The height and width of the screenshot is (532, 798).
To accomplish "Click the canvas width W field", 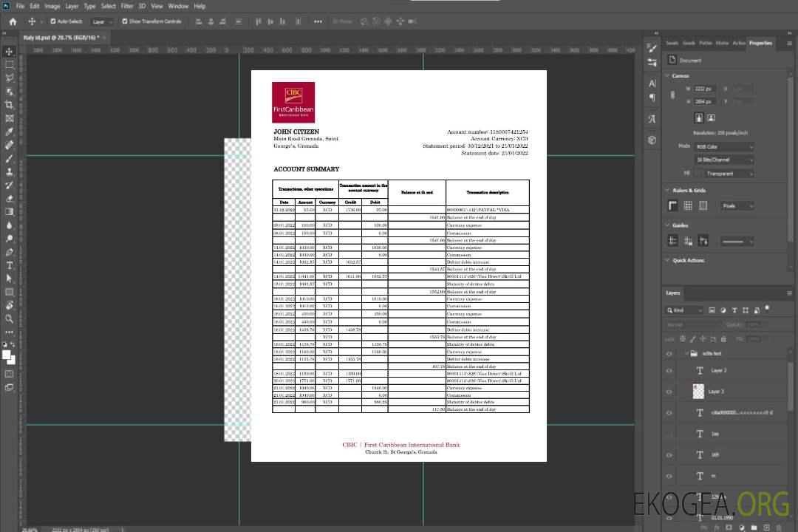I will 705,89.
